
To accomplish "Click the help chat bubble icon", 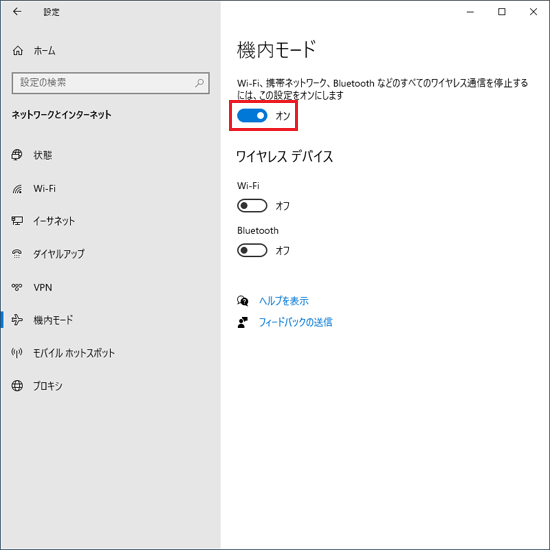I will [x=242, y=301].
